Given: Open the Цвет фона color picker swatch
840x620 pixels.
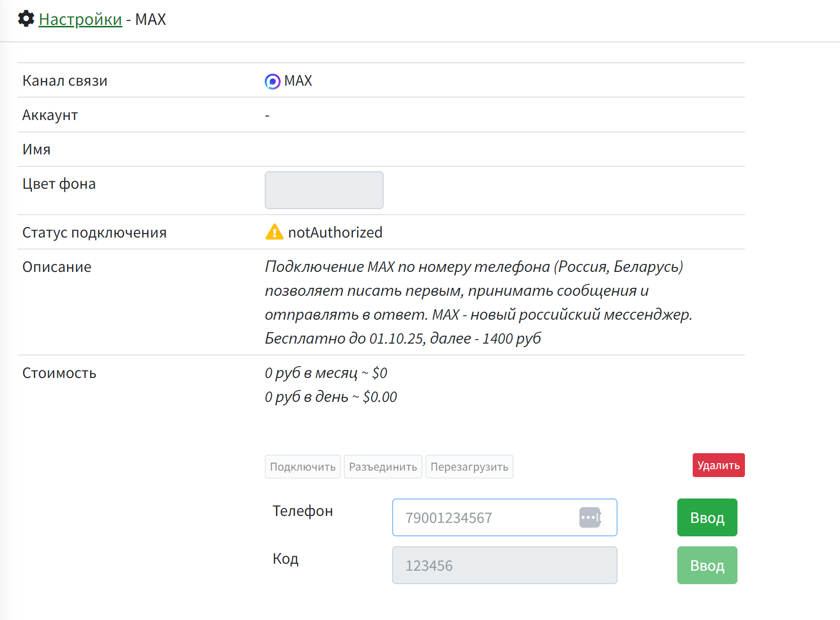Looking at the screenshot, I should (324, 190).
